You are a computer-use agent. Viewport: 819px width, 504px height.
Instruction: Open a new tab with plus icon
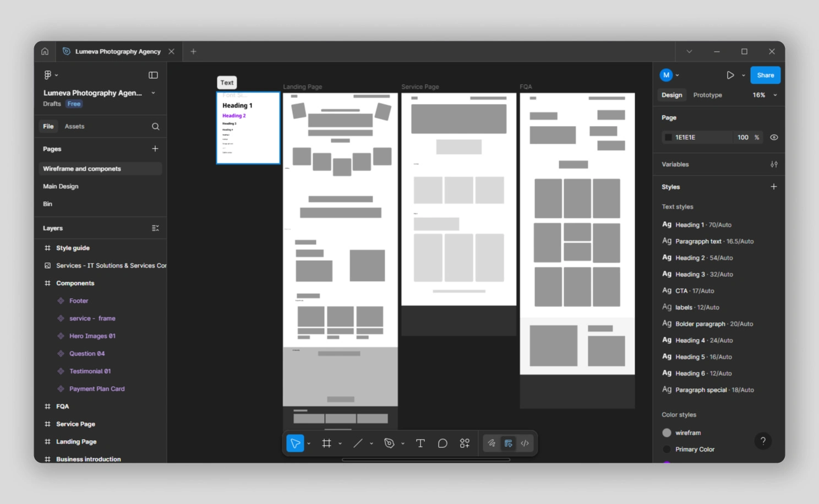193,51
